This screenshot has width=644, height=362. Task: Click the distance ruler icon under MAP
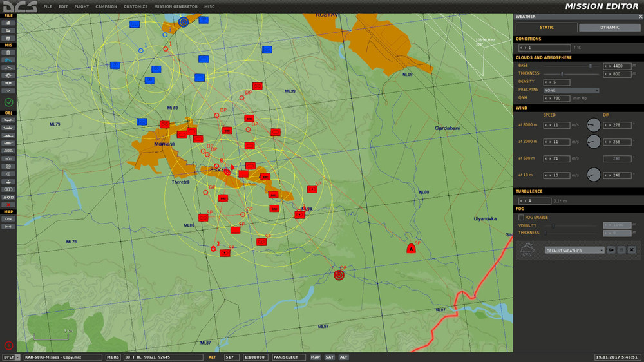pyautogui.click(x=8, y=227)
